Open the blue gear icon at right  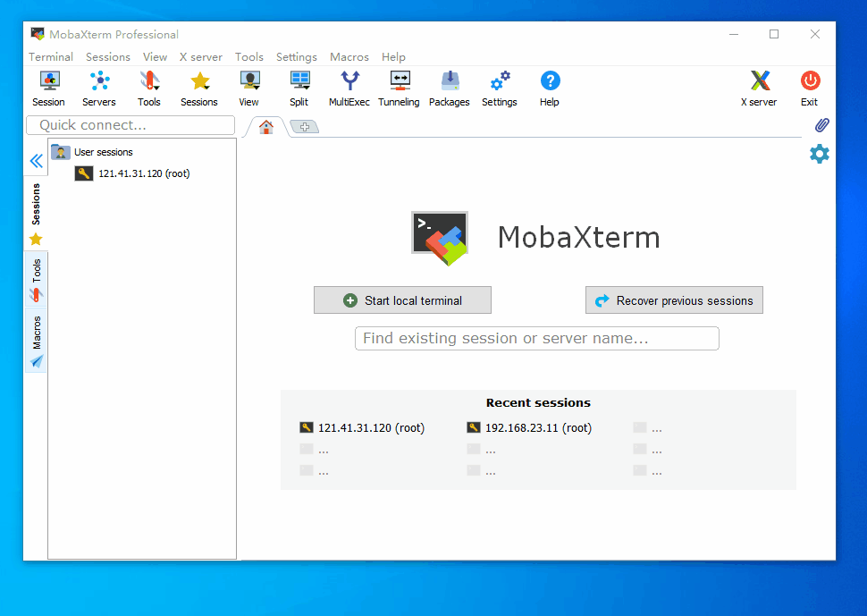tap(820, 154)
